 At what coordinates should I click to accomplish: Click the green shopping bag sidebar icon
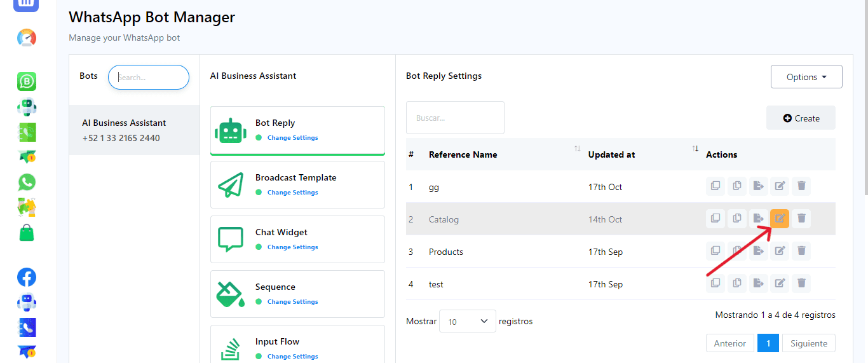(x=27, y=233)
